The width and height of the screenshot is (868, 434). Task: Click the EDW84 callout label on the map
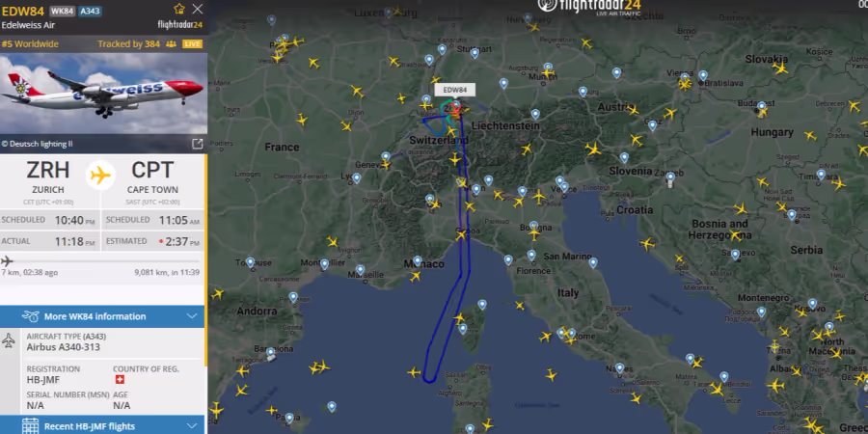[x=454, y=90]
